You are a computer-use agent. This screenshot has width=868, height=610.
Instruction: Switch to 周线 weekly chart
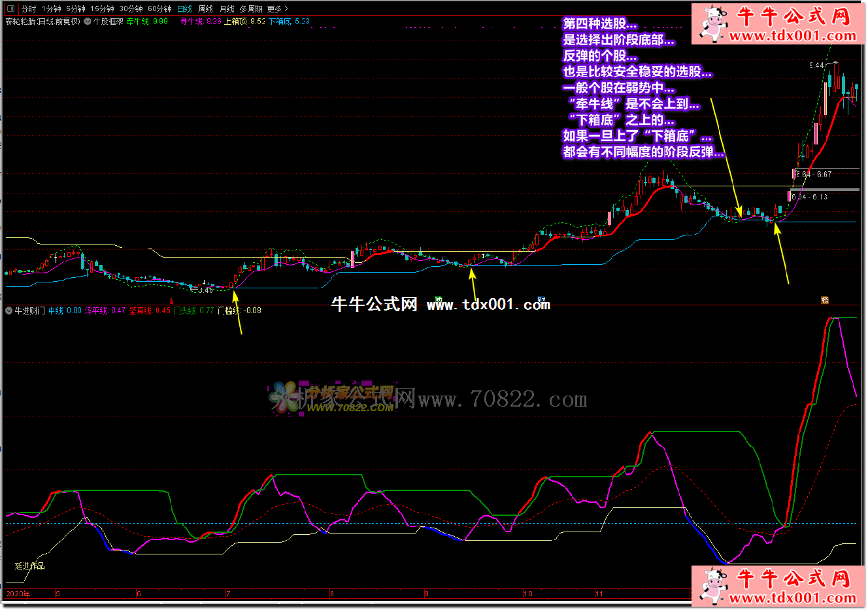pos(206,8)
